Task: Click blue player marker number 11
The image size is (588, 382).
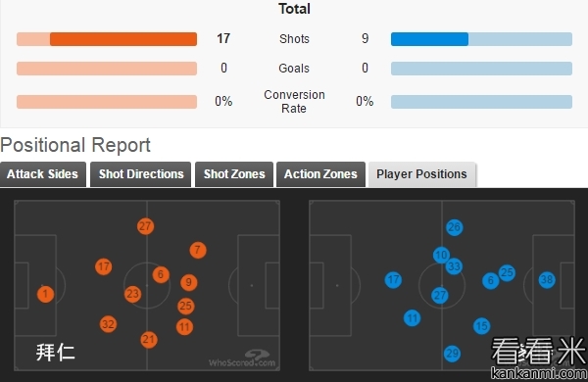Action: [413, 318]
